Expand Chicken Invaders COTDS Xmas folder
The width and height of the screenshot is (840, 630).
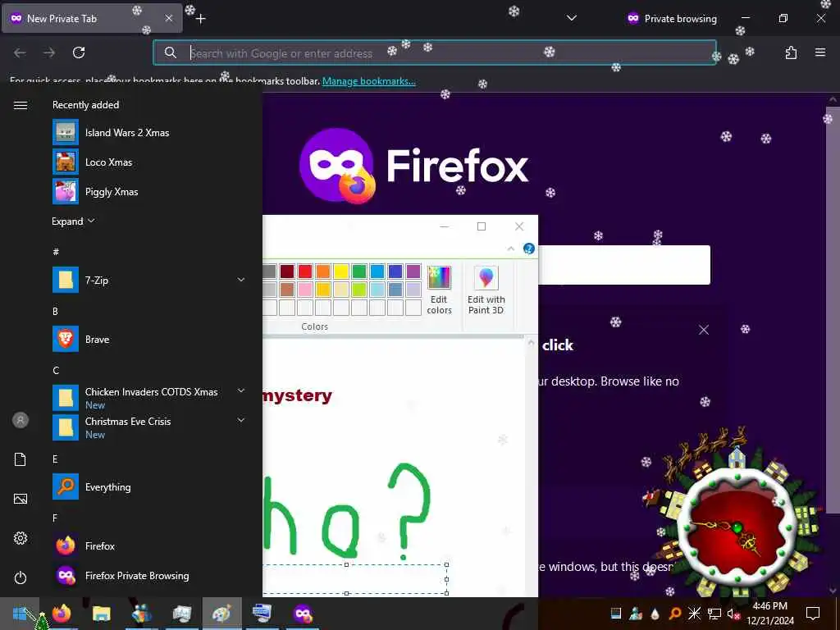pyautogui.click(x=241, y=391)
